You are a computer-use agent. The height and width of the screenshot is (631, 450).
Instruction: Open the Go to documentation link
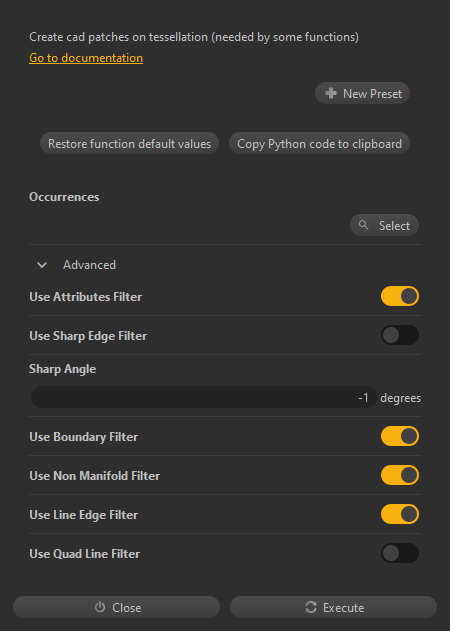[86, 58]
